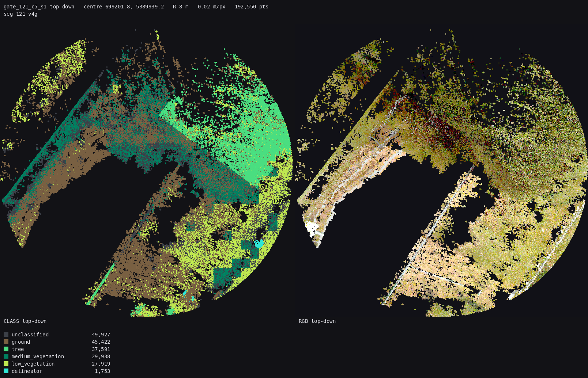Click the unclassified count 49,927
This screenshot has height=378, width=588.
101,335
